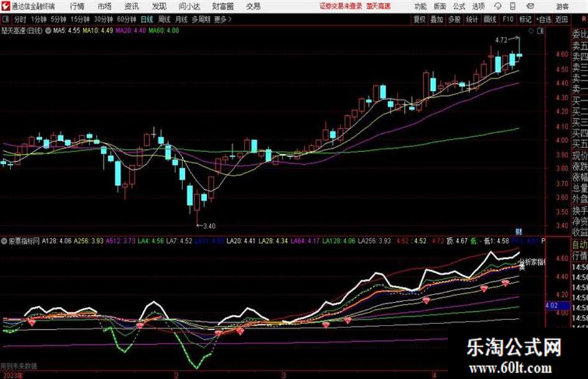Open the 资讯 menu
Screen dimensions: 588x379
coord(132,6)
